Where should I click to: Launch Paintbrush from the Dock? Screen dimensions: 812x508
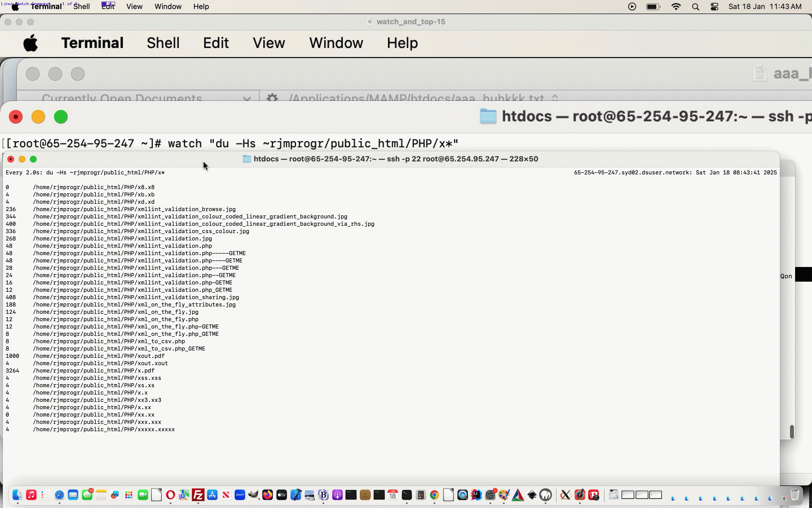[504, 495]
